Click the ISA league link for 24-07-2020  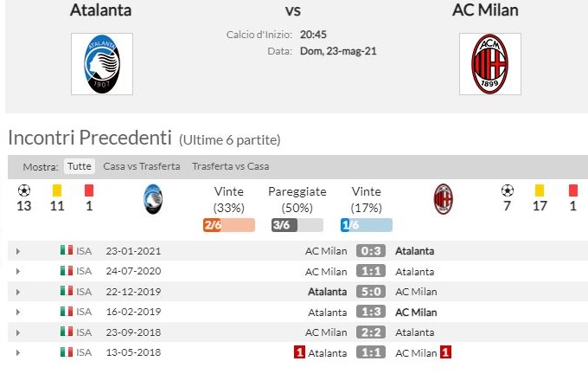[x=85, y=271]
